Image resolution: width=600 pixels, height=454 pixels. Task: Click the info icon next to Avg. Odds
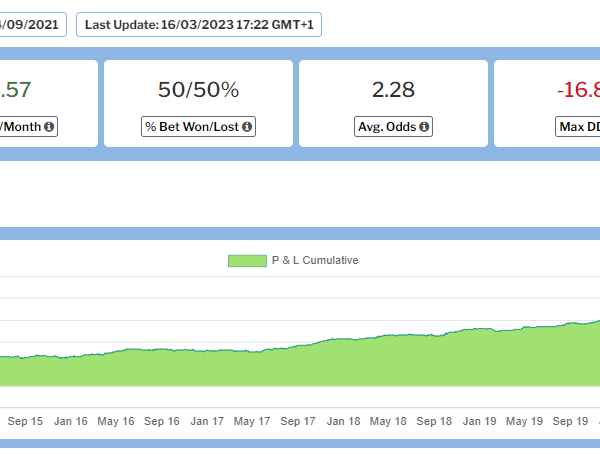[424, 127]
